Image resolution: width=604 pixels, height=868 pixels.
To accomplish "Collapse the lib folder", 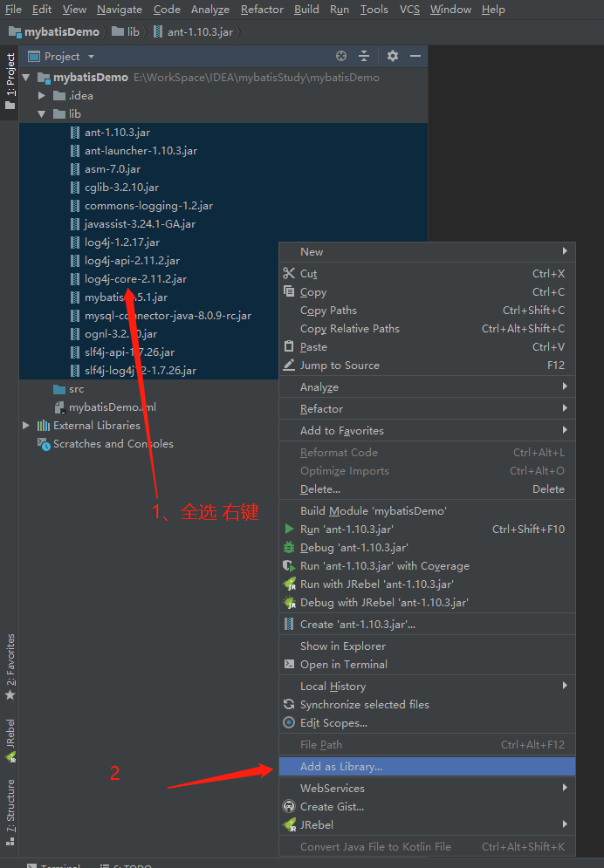I will [42, 113].
